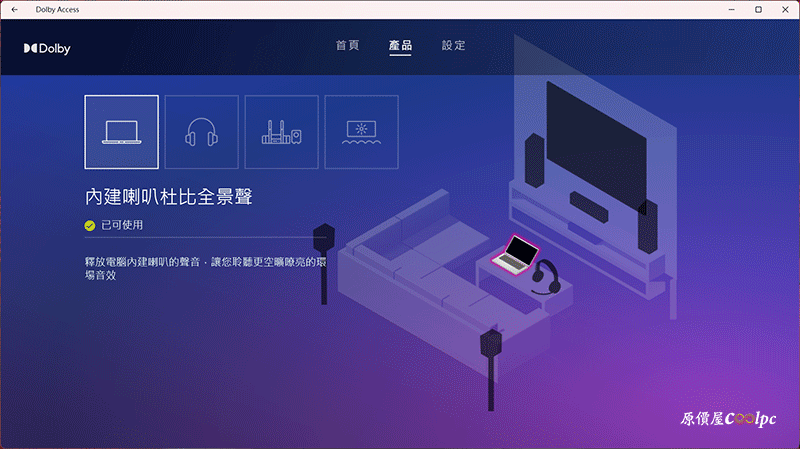The image size is (800, 449).
Task: Click the 已可使用 green checkmark icon
Action: (x=90, y=226)
